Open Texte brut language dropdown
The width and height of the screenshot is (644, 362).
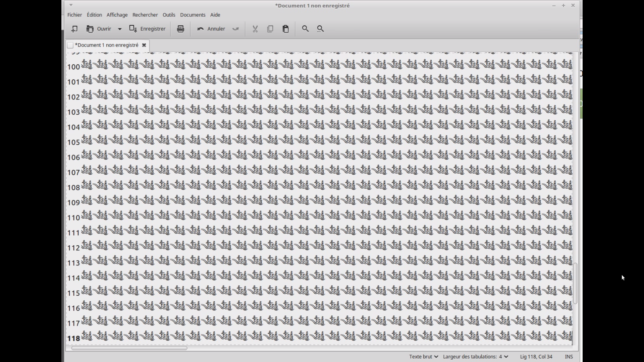point(423,357)
